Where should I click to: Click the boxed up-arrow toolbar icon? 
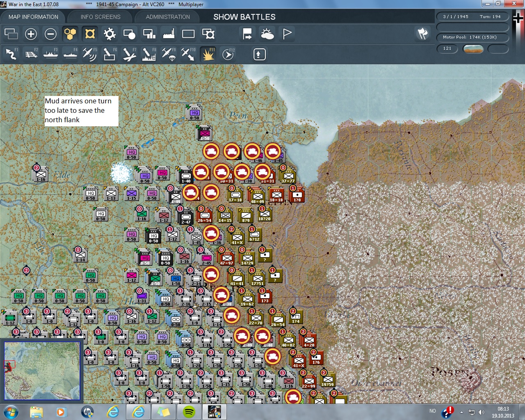point(259,54)
